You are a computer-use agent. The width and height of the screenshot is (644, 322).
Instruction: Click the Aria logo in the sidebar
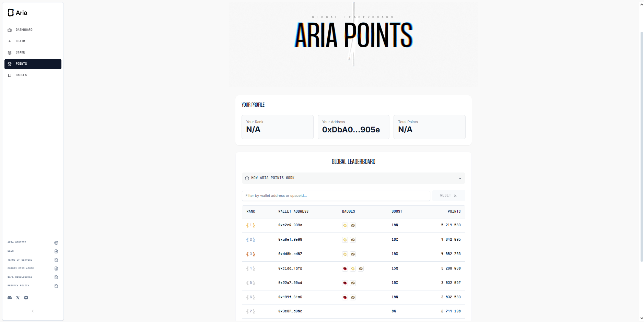(x=17, y=13)
